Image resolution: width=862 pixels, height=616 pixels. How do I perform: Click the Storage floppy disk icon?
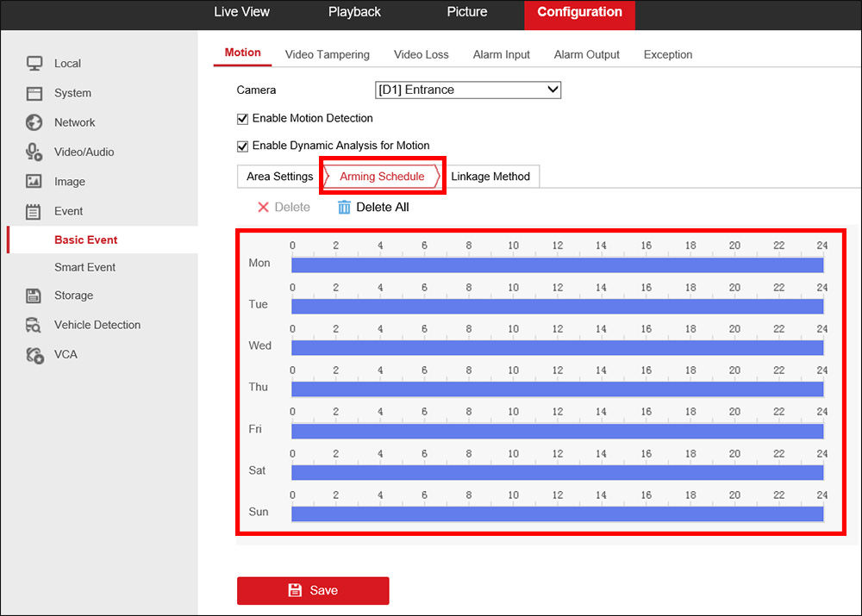click(33, 296)
